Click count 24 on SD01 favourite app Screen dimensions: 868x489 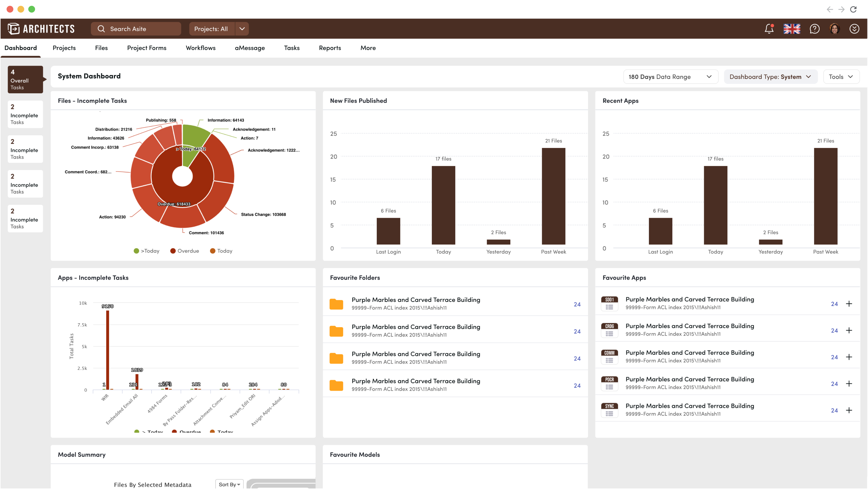point(834,304)
